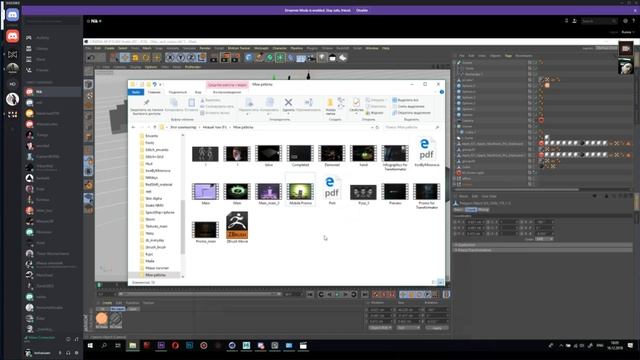Viewport: 640px width, 360px height.
Task: Switch to Вид tab in Explorer
Action: [x=198, y=92]
